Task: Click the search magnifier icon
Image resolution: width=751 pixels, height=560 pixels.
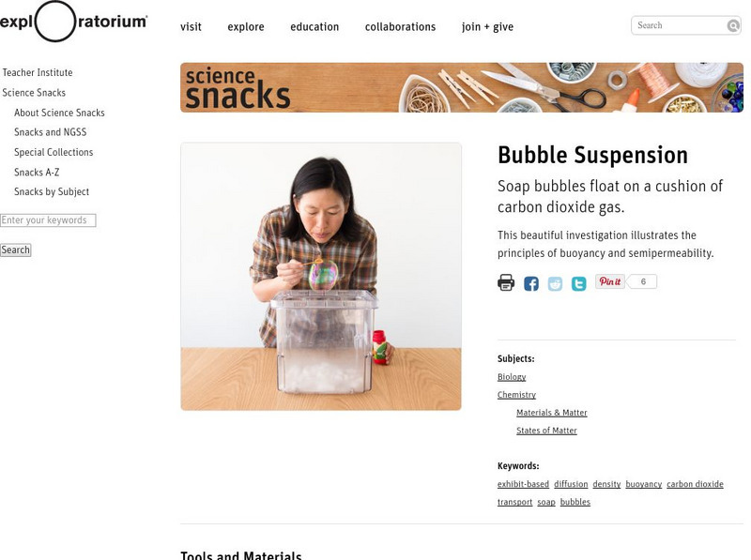Action: [735, 25]
